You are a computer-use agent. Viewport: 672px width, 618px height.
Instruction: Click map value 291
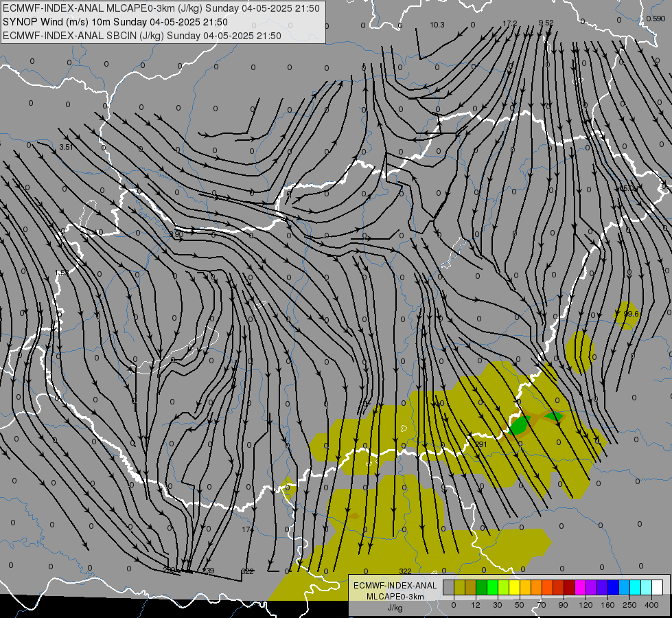[481, 444]
